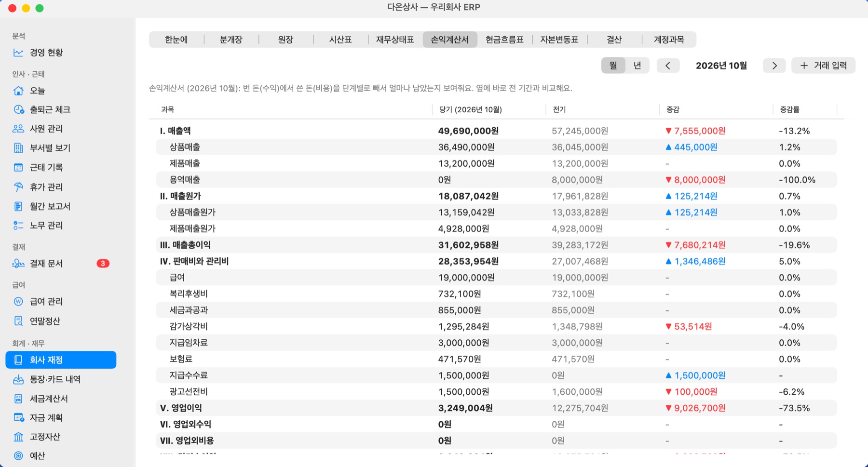The width and height of the screenshot is (868, 467).
Task: Select the 자금 계획 icon
Action: (x=18, y=418)
